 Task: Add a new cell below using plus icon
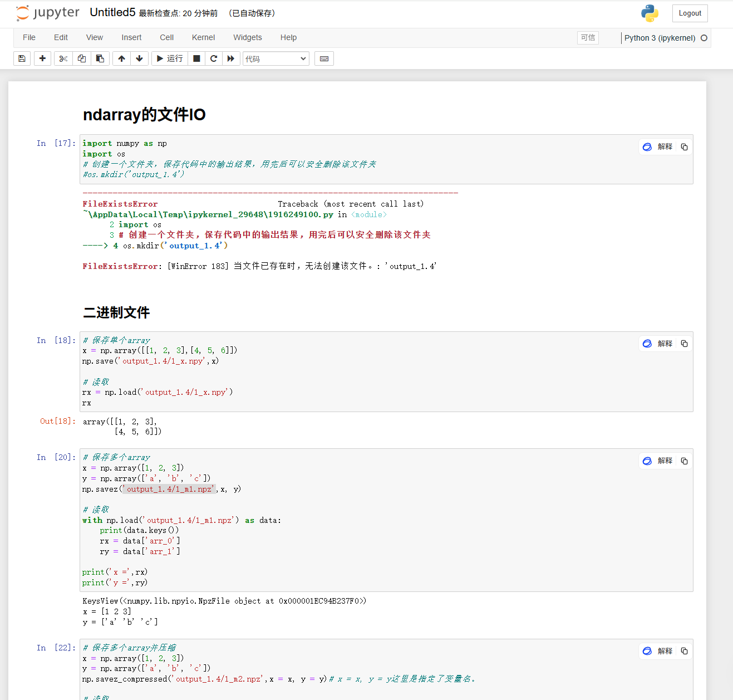point(42,58)
